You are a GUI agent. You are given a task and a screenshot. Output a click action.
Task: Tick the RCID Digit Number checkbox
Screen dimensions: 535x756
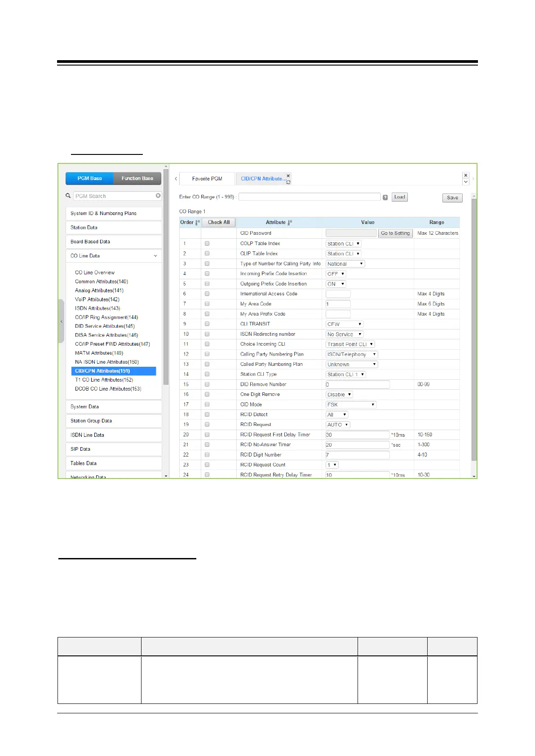coord(207,454)
